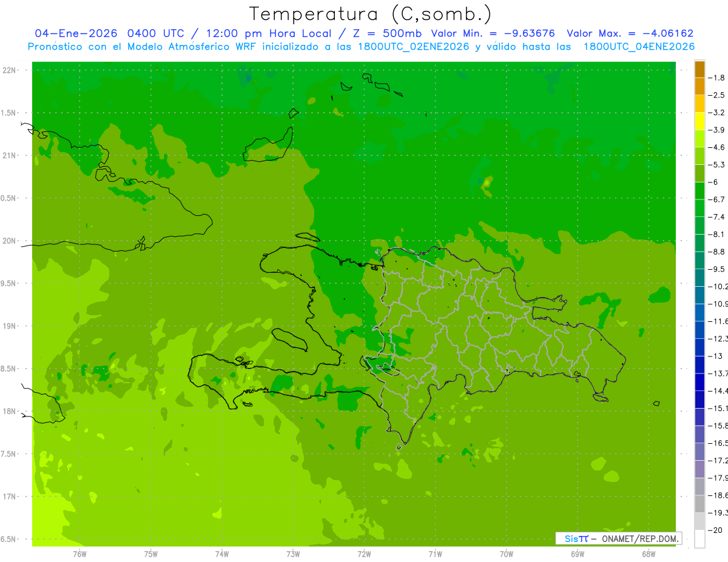
Task: Click the '-8.8' colorbar value
Action: coord(717,252)
